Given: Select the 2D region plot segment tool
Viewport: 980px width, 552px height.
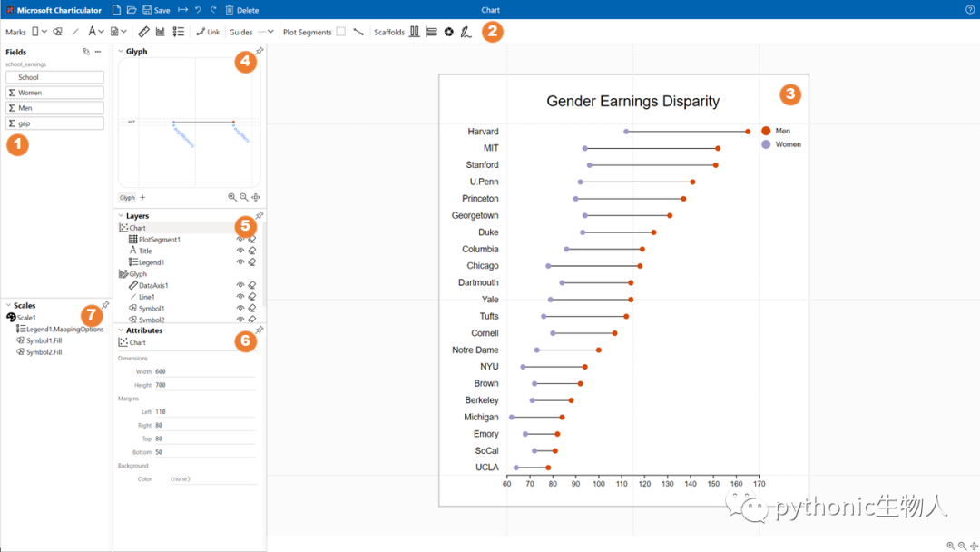Looking at the screenshot, I should tap(340, 32).
